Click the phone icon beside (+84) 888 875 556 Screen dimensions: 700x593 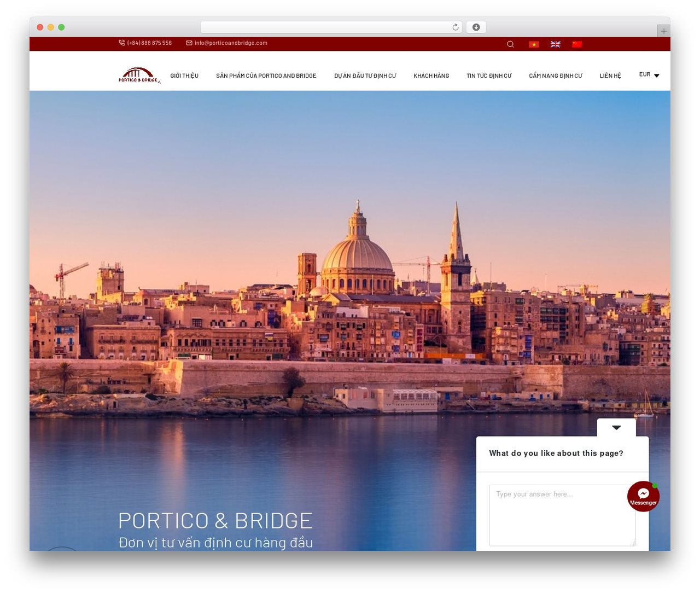pos(122,43)
